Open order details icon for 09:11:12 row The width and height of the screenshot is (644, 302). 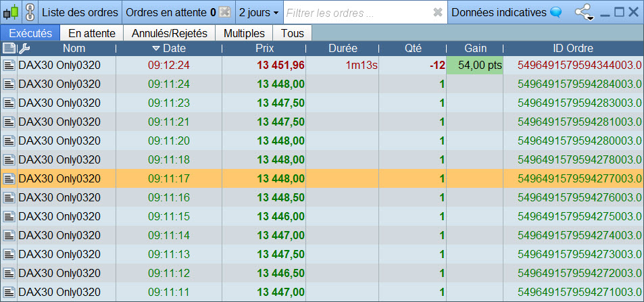click(x=9, y=273)
